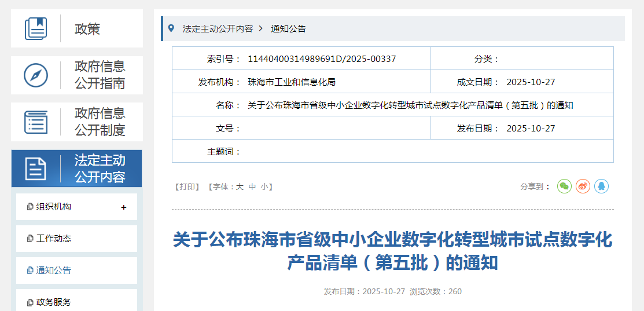This screenshot has height=311, width=644.
Task: Click the 主题词 label cell
Action: (x=224, y=152)
